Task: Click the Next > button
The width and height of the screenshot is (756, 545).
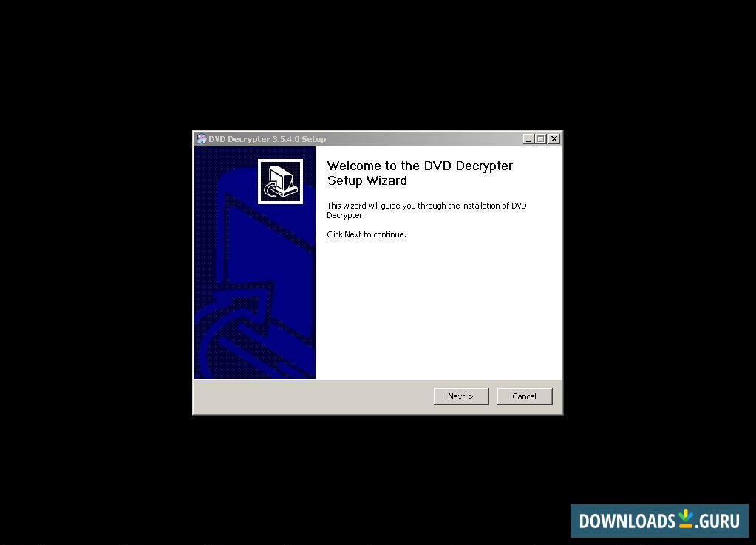Action: tap(461, 396)
